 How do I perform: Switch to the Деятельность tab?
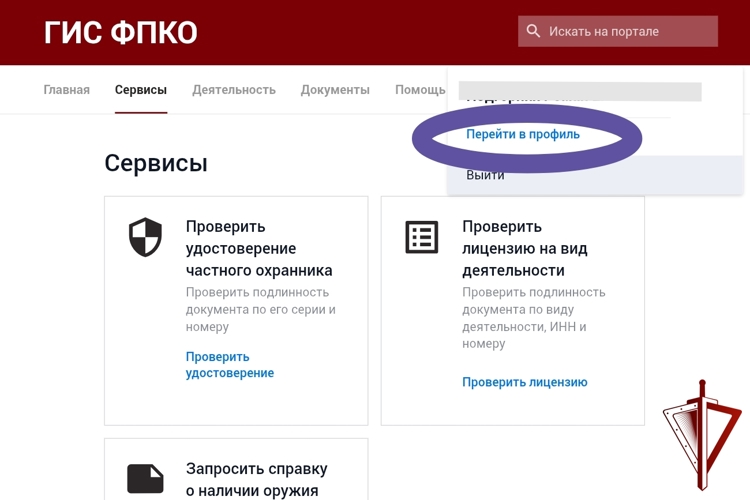(234, 89)
